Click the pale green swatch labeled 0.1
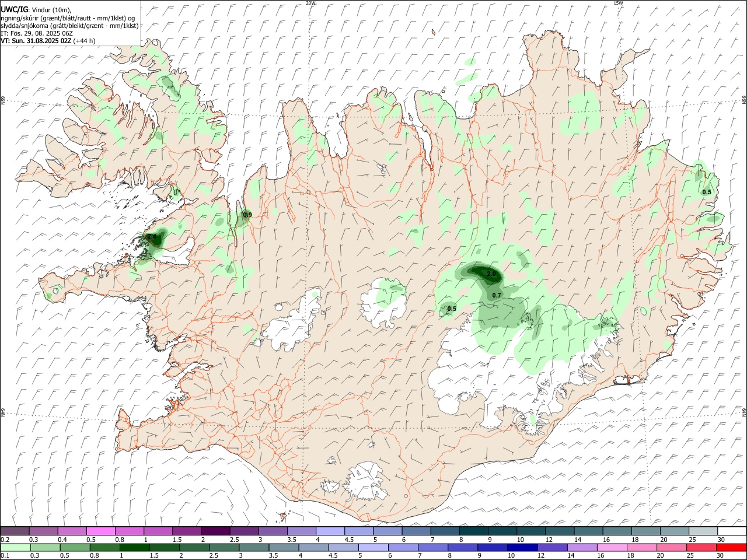The height and width of the screenshot is (560, 747). [16, 547]
